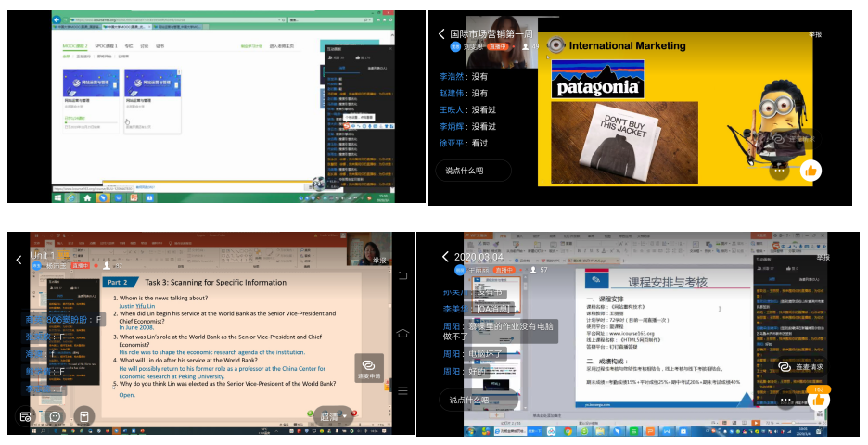The width and height of the screenshot is (868, 445).
Task: Tap the orange like button on the Patagonia slide
Action: (811, 171)
